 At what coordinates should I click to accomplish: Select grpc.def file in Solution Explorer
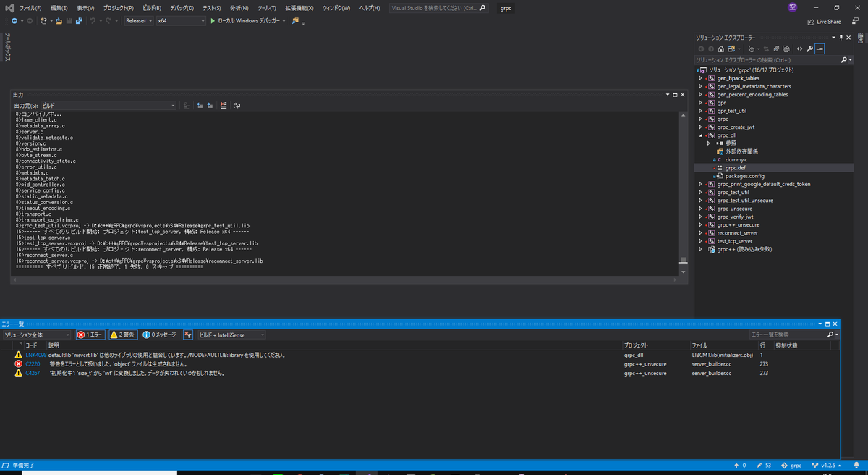[736, 167]
